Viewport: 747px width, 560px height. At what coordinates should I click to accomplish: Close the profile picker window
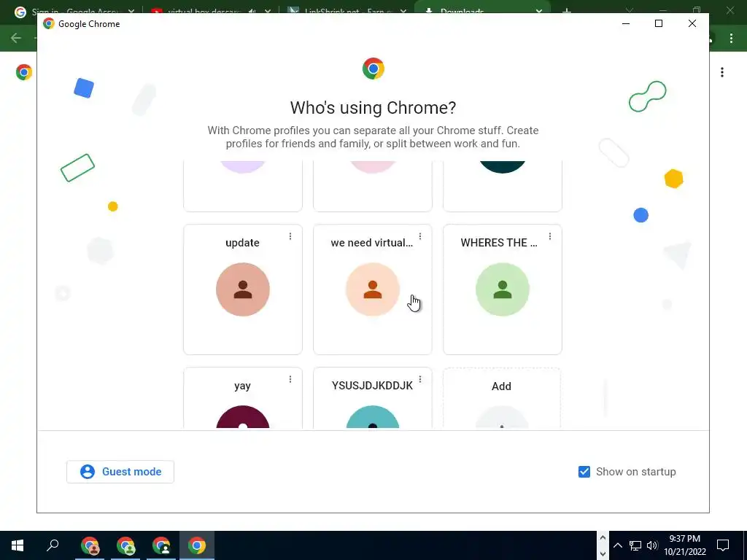click(692, 23)
